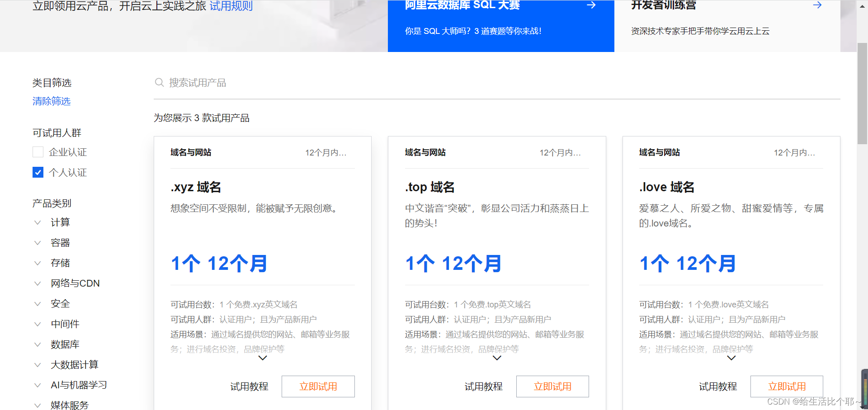Click 立即试用 for the .xyz domain
Image resolution: width=868 pixels, height=410 pixels.
click(318, 386)
